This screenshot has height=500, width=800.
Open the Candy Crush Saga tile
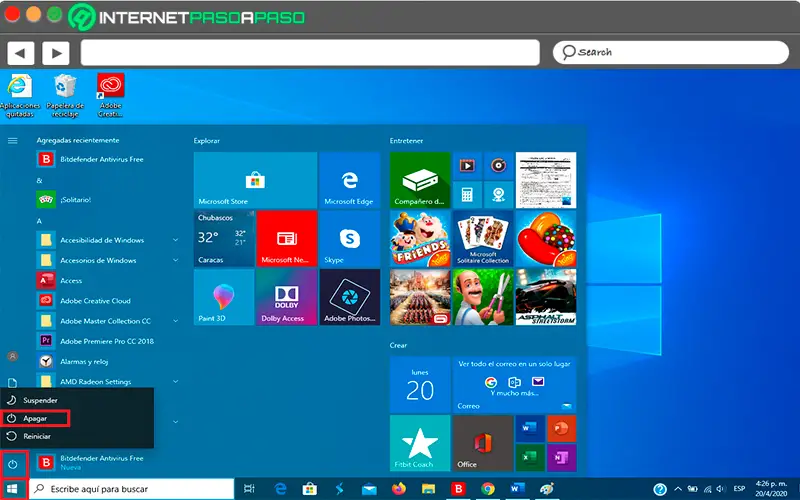click(x=546, y=239)
